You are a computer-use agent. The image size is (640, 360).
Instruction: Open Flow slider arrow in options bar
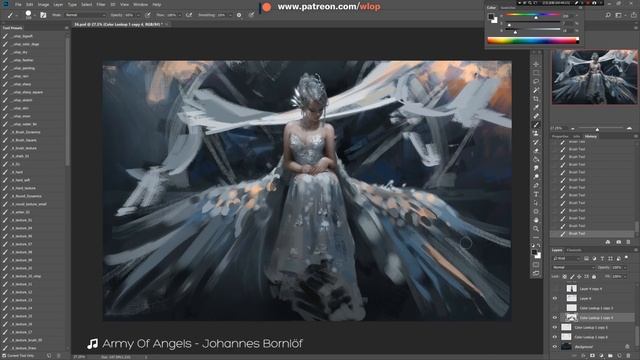pyautogui.click(x=180, y=15)
